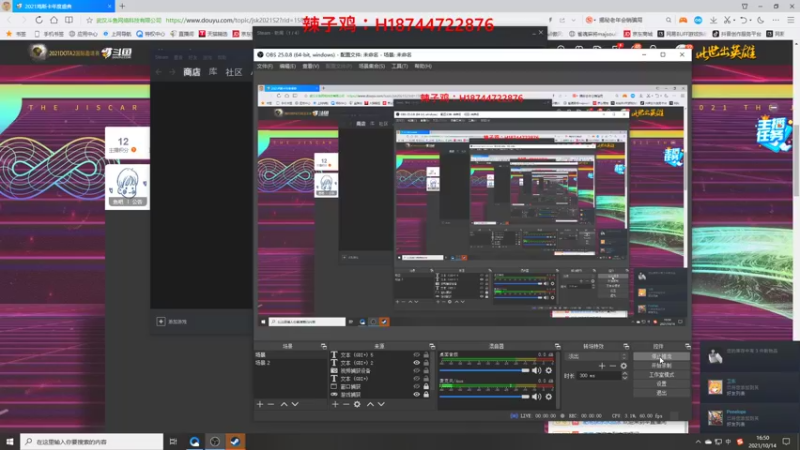Click the Windows taskbar search box
The image size is (800, 450).
tap(92, 441)
